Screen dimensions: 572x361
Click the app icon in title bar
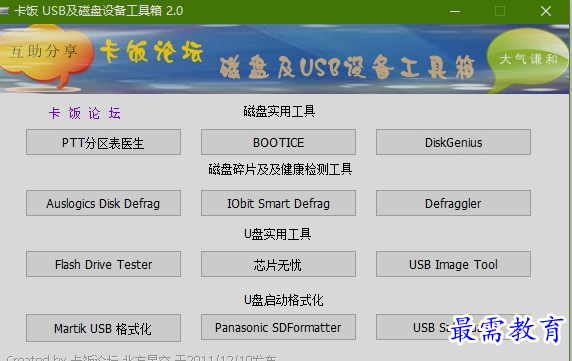tap(4, 11)
